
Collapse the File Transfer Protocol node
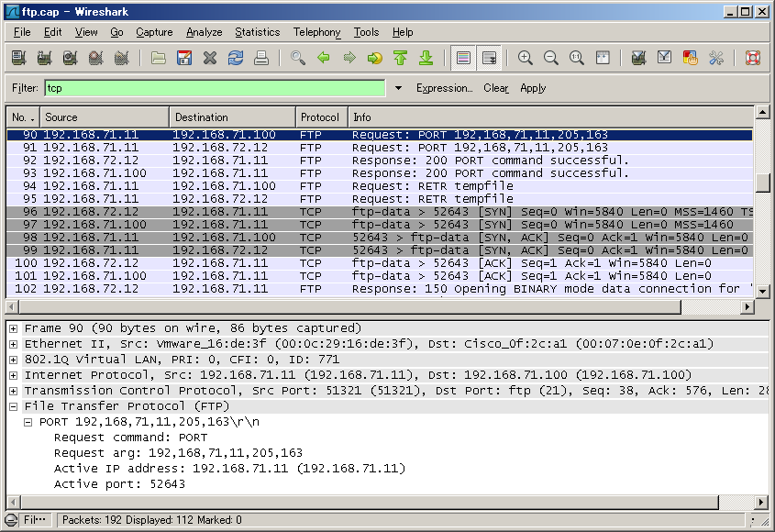click(x=14, y=406)
